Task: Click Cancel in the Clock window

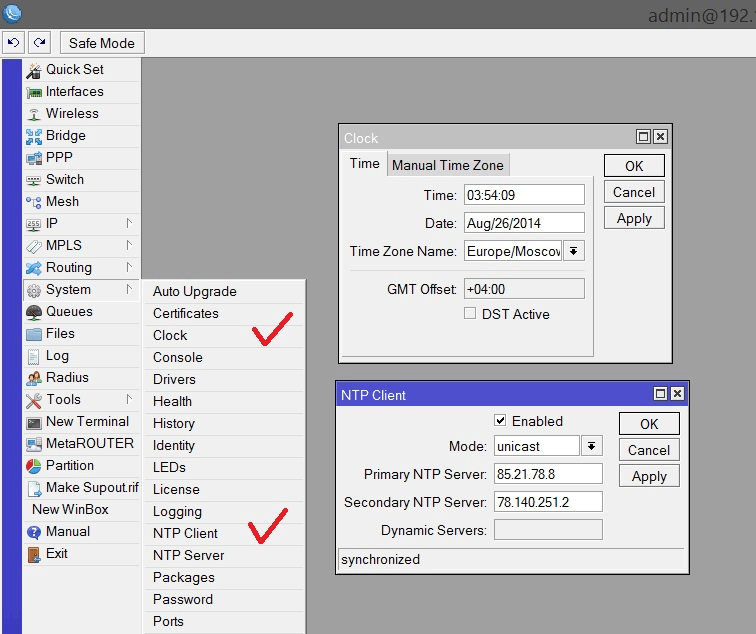Action: tap(634, 192)
